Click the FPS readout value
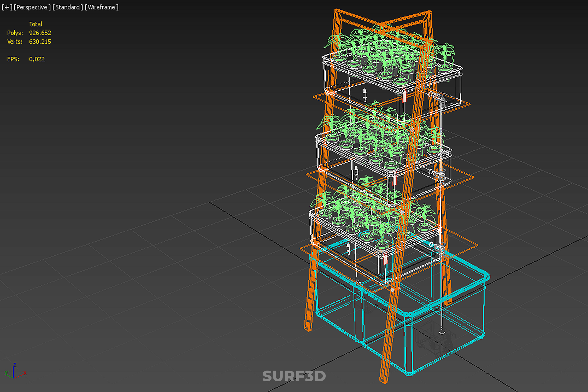The height and width of the screenshot is (392, 588). point(37,59)
